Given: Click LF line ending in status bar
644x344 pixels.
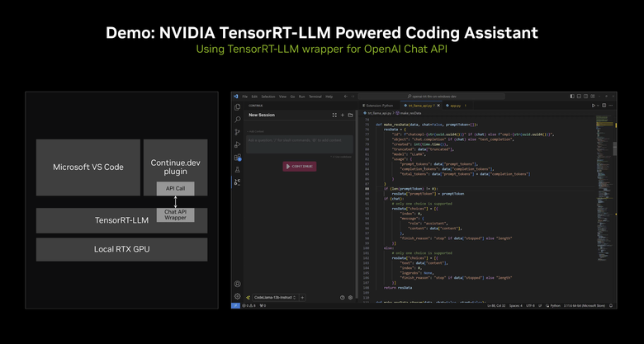Looking at the screenshot, I should coord(541,306).
